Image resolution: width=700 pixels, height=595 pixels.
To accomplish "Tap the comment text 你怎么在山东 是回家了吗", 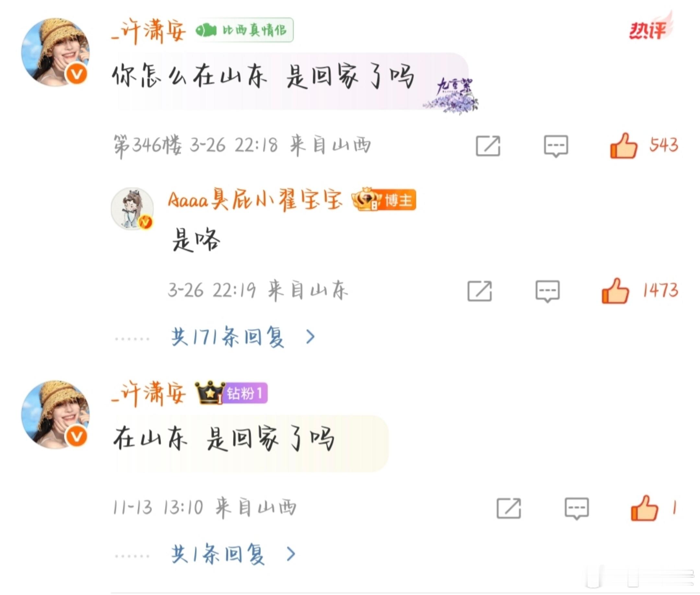I will (263, 76).
